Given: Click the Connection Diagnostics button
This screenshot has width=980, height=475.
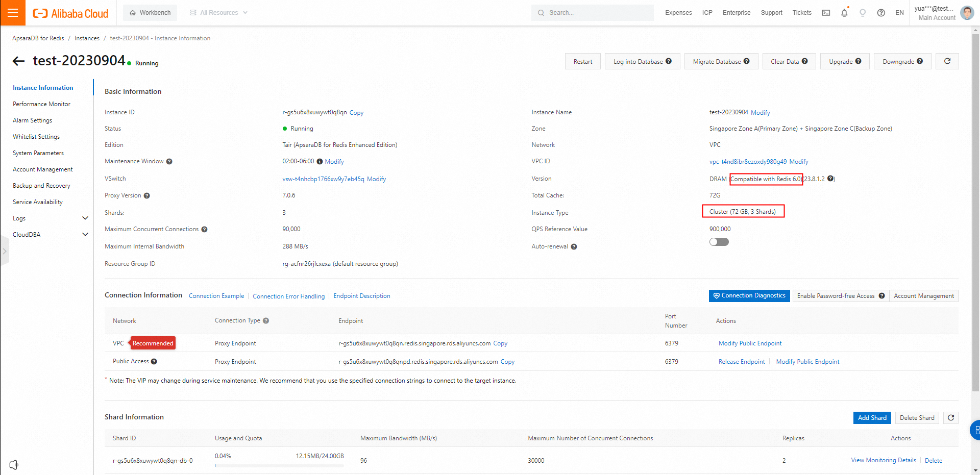Looking at the screenshot, I should [x=749, y=296].
